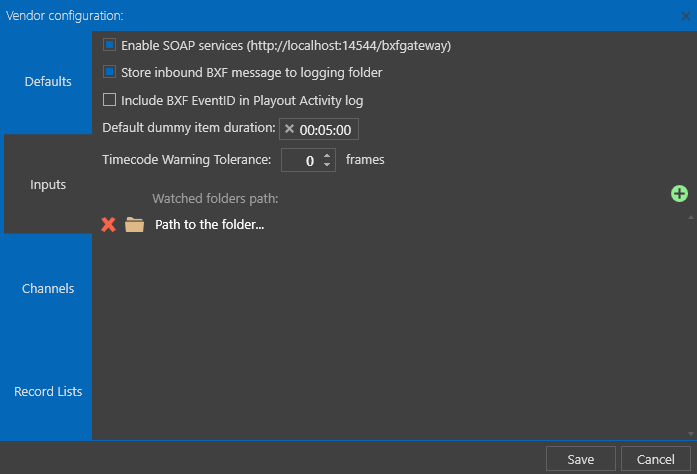Increase Timecode Warning Tolerance with up arrow
This screenshot has width=697, height=474.
coord(327,156)
